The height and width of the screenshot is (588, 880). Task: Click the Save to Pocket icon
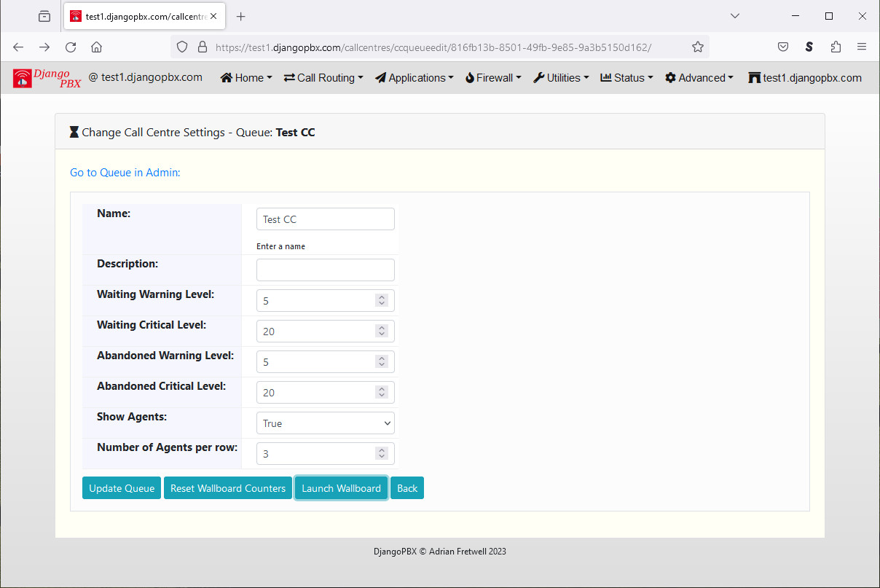pyautogui.click(x=783, y=47)
